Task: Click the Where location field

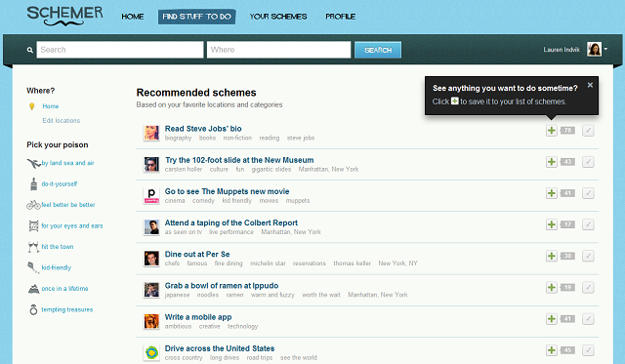Action: 278,50
